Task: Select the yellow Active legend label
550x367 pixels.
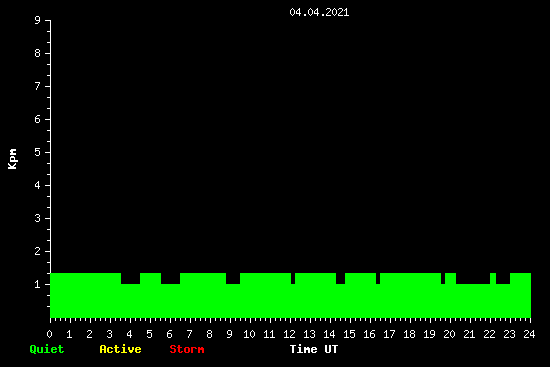Action: coord(120,349)
